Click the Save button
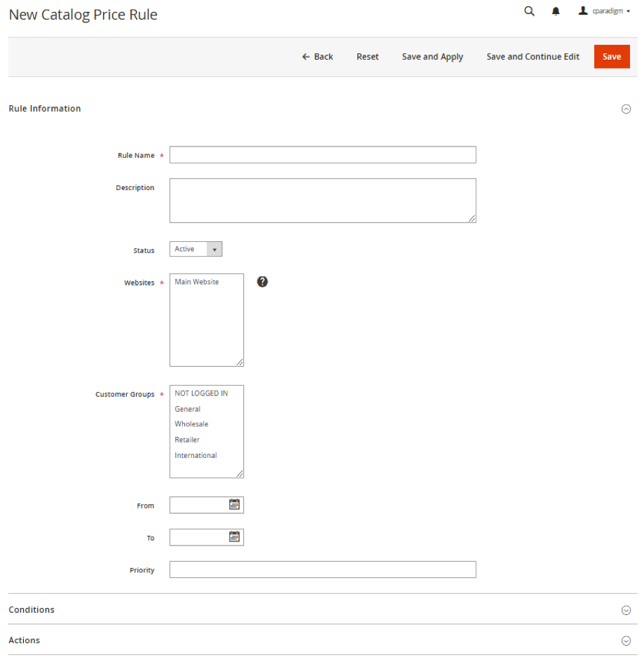 coord(611,56)
